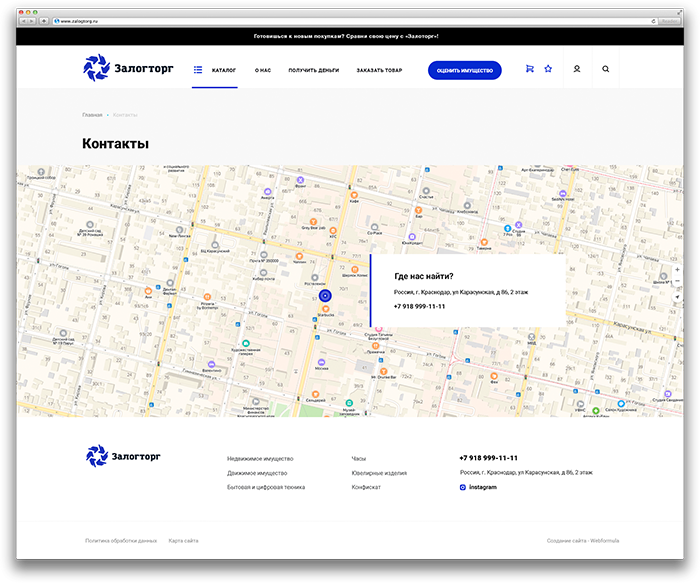Click the blue location marker on map
700x583 pixels.
click(x=325, y=296)
